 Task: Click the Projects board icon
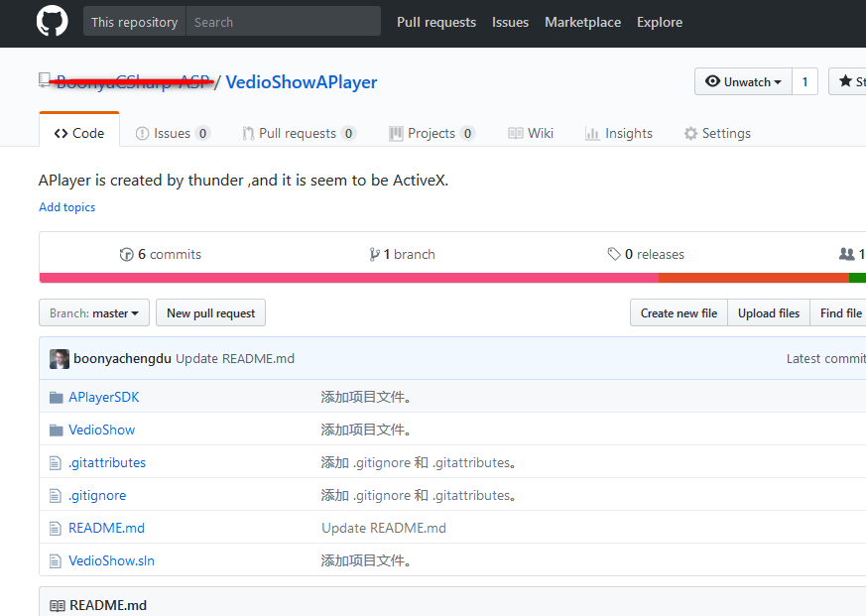pyautogui.click(x=396, y=133)
